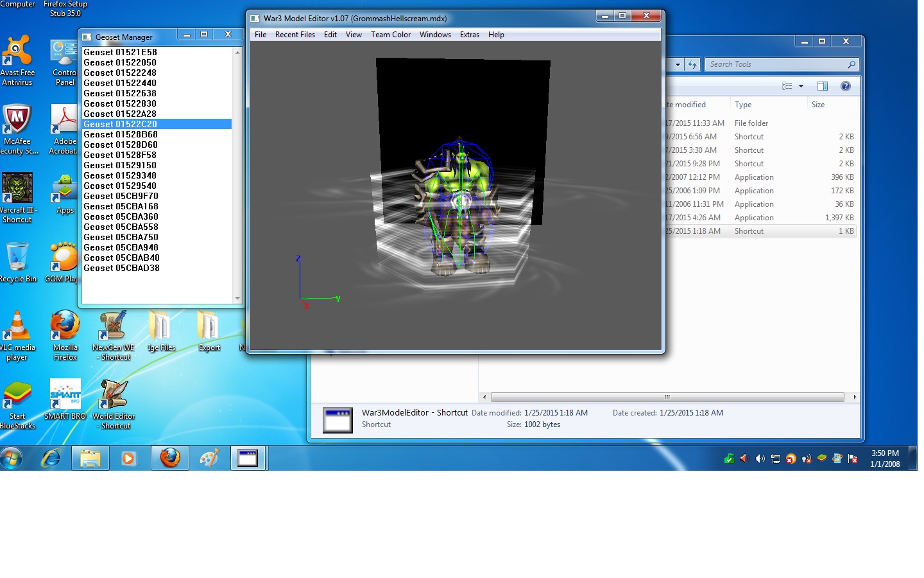Select Geoset 05CB9F70 in the list
The height and width of the screenshot is (578, 924).
(x=157, y=196)
